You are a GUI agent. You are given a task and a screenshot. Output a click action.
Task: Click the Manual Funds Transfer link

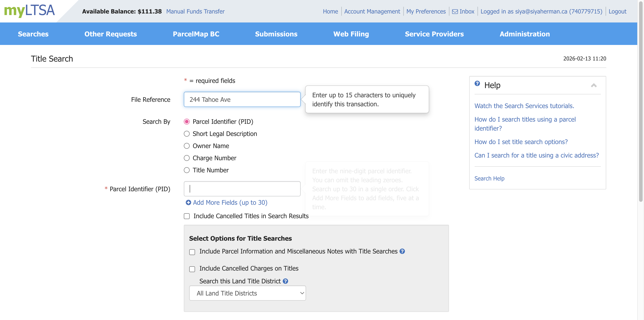pyautogui.click(x=195, y=11)
